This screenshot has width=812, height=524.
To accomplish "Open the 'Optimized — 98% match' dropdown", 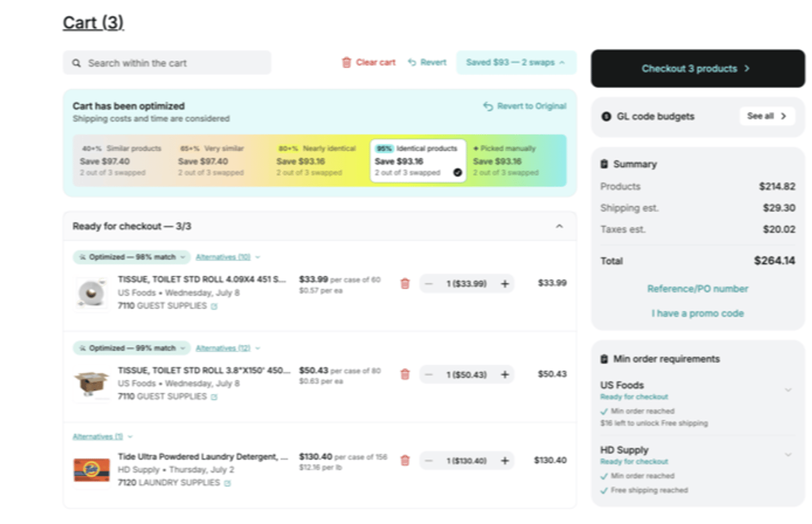I will pyautogui.click(x=131, y=257).
